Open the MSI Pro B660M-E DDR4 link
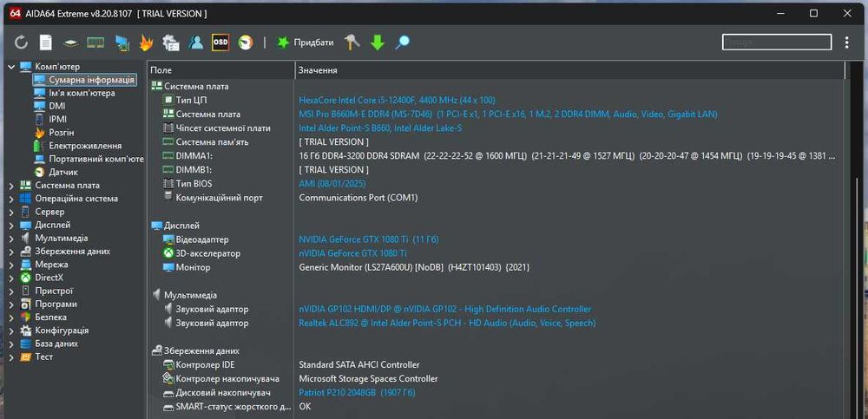 tap(508, 114)
